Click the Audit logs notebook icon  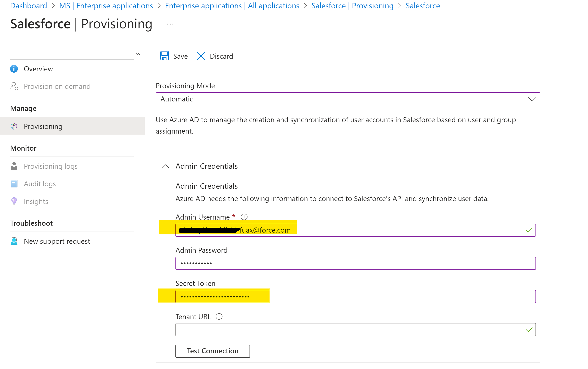(14, 184)
